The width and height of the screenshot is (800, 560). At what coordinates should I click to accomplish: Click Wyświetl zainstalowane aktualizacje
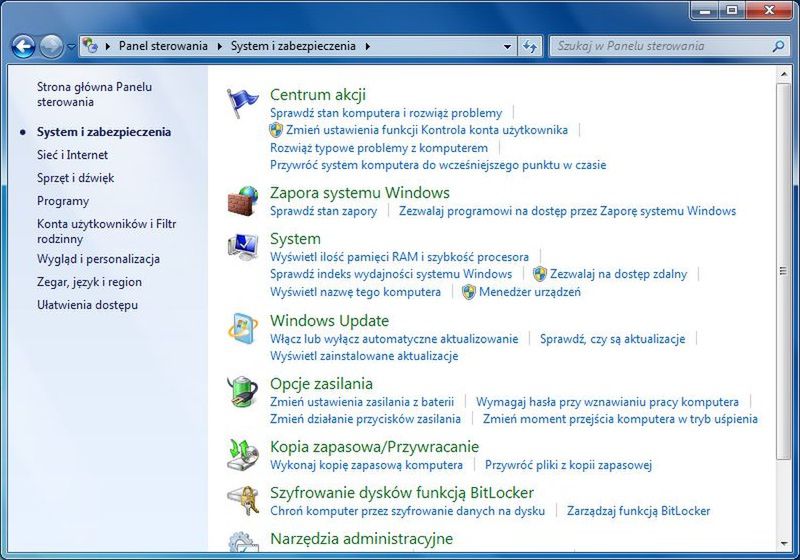(x=364, y=356)
